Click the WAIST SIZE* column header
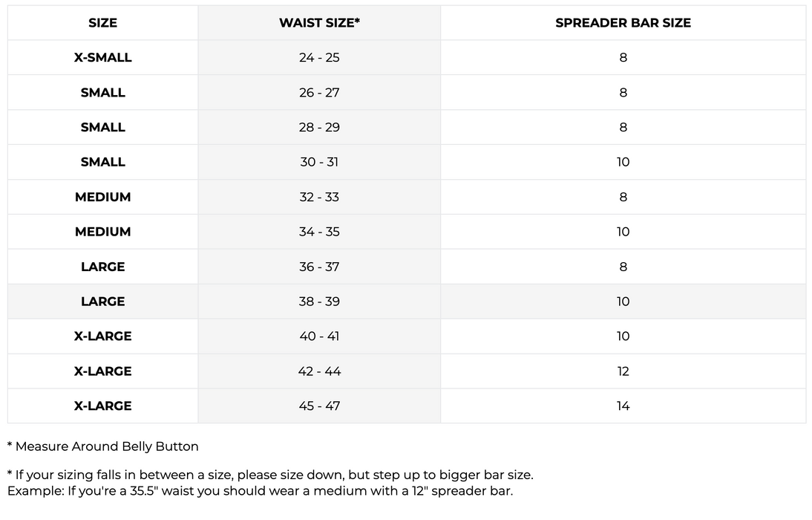The width and height of the screenshot is (812, 520). (x=319, y=23)
